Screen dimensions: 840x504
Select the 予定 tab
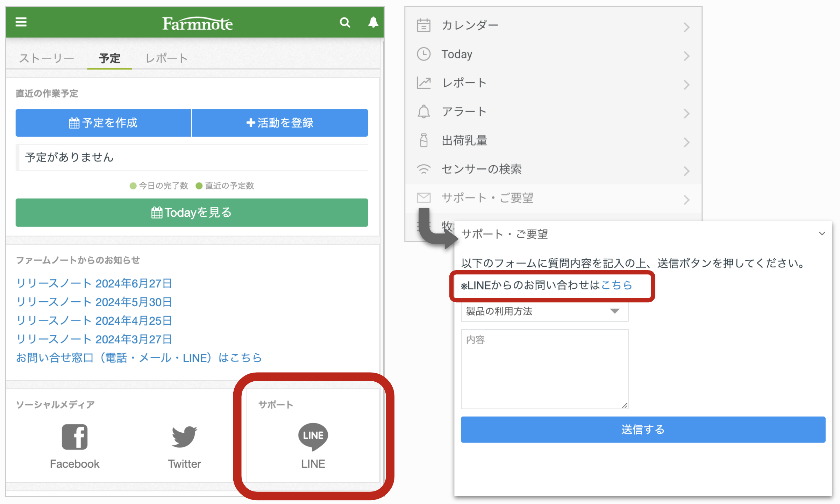[x=109, y=58]
